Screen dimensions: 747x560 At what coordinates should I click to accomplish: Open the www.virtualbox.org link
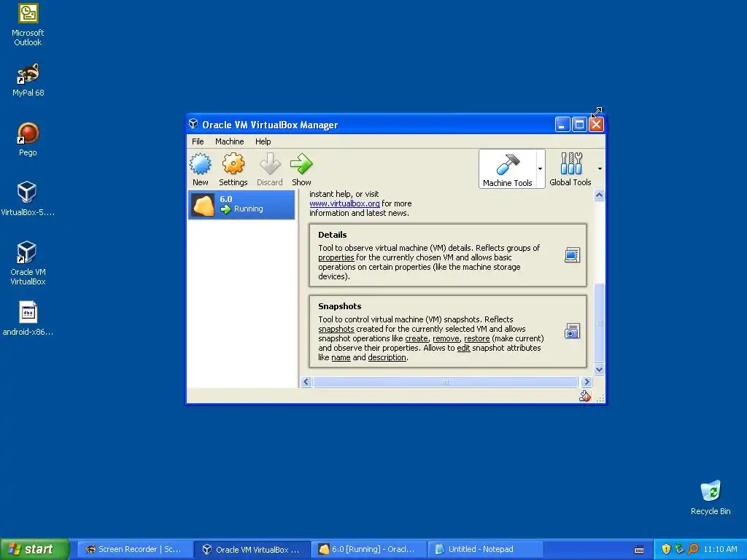click(x=344, y=203)
